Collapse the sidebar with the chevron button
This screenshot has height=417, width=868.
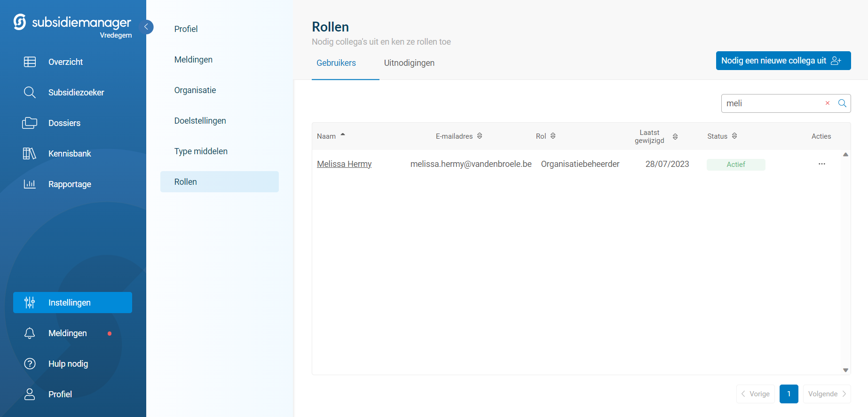coord(146,27)
